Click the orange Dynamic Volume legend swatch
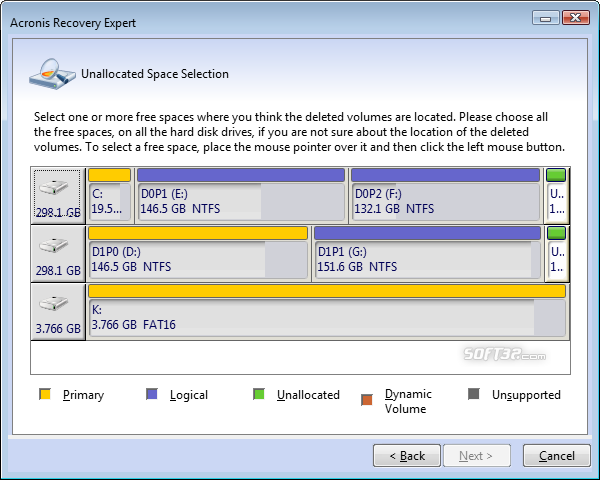The image size is (600, 480). pos(367,400)
